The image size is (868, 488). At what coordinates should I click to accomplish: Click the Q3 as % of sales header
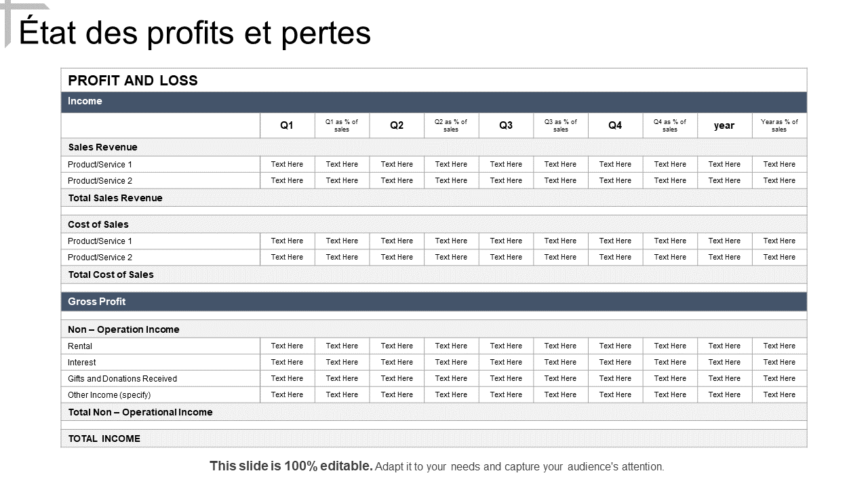point(561,125)
